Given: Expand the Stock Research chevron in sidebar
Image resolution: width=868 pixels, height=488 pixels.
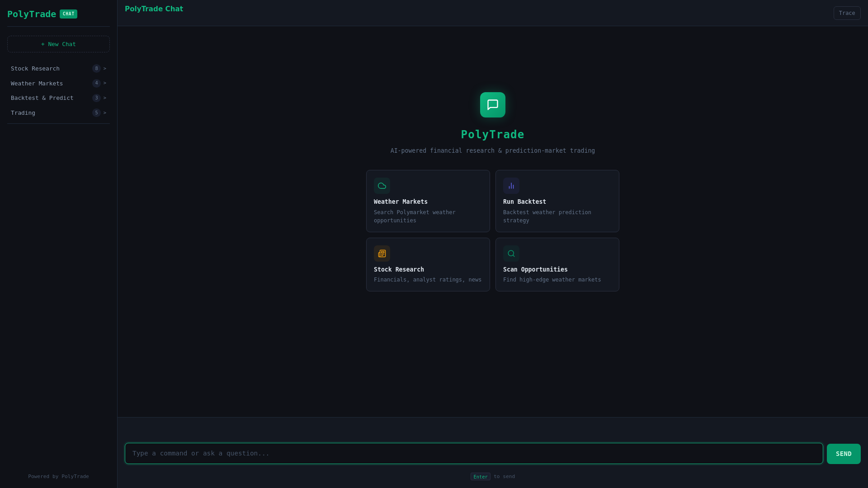Looking at the screenshot, I should [x=105, y=69].
